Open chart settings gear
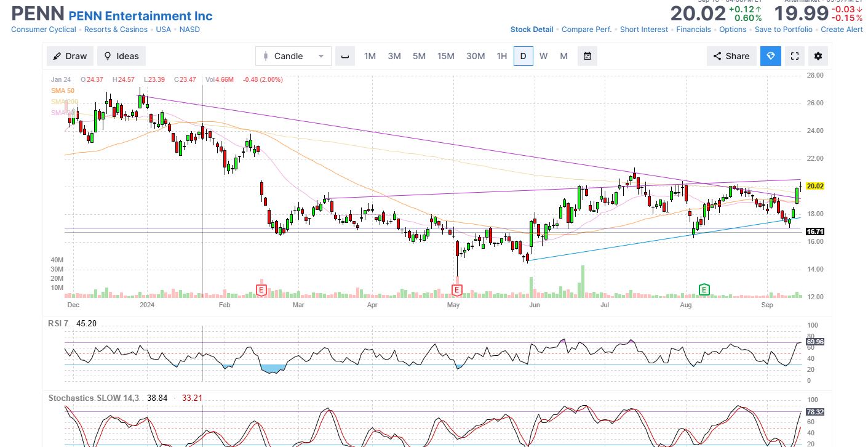Screen dimensions: 868x447 pos(818,56)
